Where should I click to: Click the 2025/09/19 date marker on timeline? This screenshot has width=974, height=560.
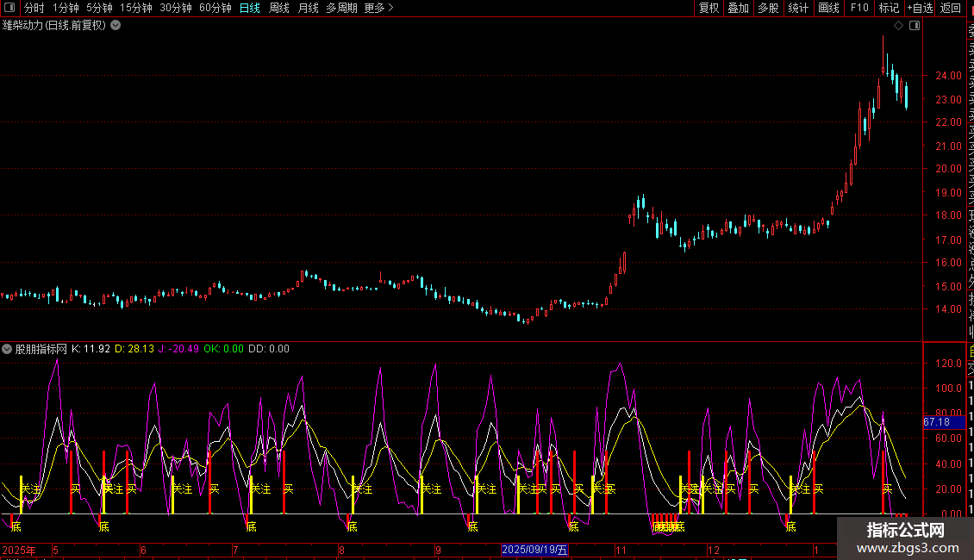(x=535, y=550)
